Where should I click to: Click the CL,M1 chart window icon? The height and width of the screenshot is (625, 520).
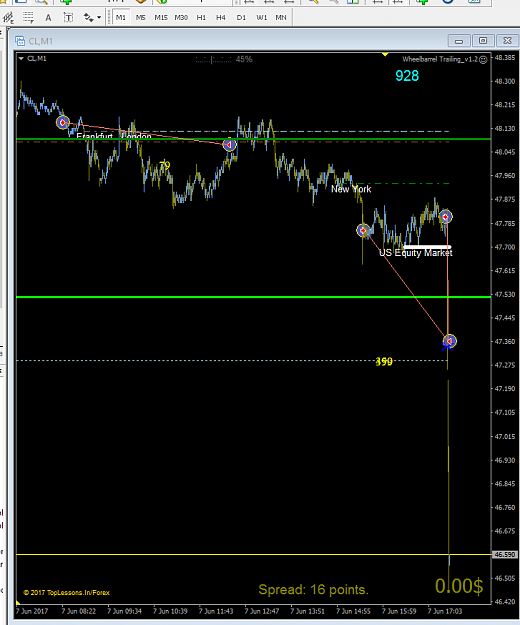click(x=20, y=41)
